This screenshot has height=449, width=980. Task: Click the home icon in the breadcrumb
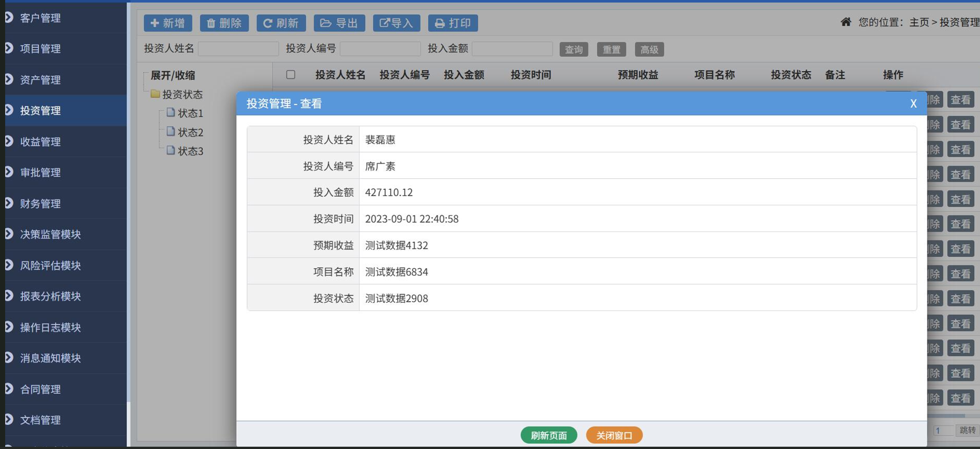coord(846,22)
